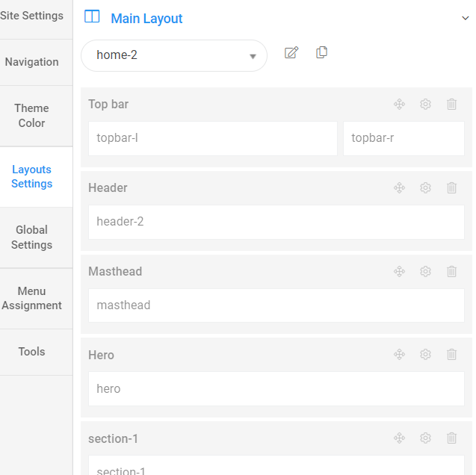This screenshot has width=476, height=475.
Task: Collapse the Main Layout panel chevron
Action: pos(466,19)
